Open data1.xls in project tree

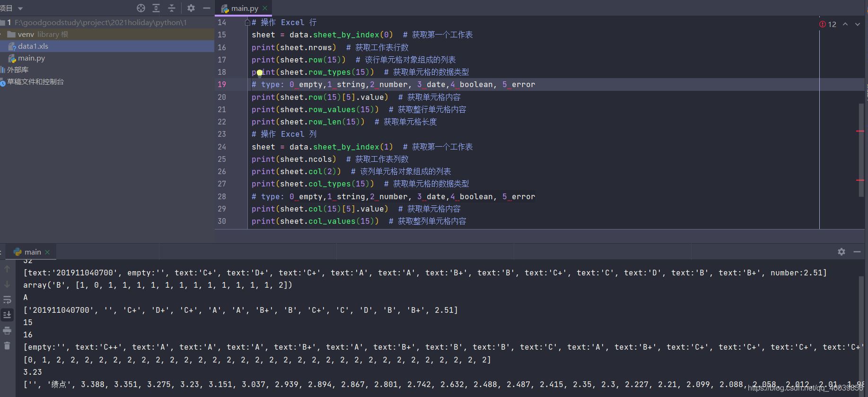[x=33, y=46]
